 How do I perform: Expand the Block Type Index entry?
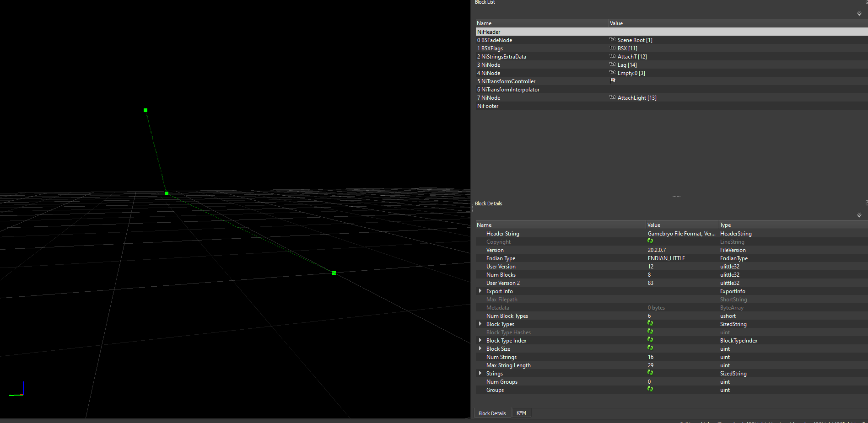(x=480, y=340)
